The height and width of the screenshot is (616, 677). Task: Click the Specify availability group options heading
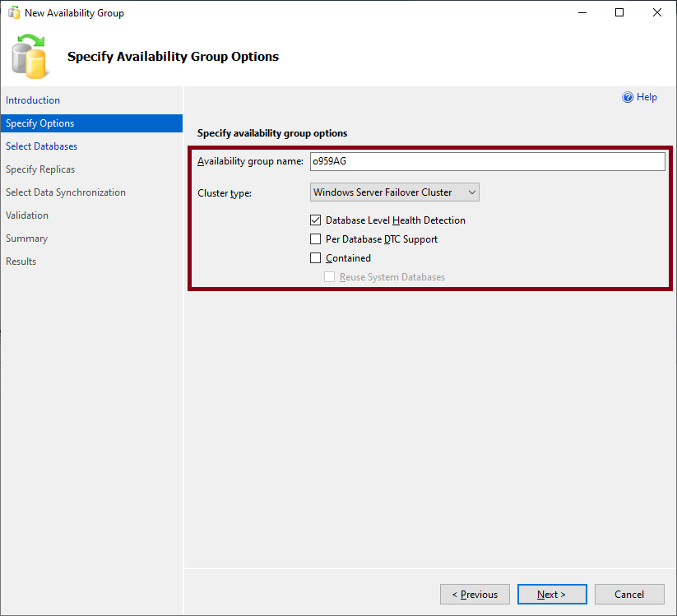pos(272,133)
